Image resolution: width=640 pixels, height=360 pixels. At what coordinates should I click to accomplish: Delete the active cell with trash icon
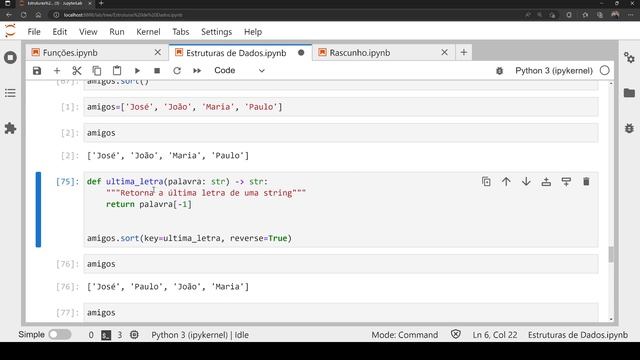(x=586, y=182)
